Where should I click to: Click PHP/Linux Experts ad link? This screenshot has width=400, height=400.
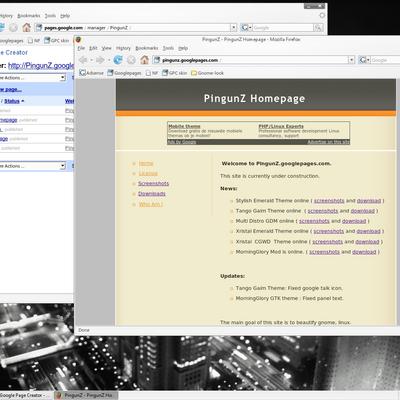pos(281,126)
